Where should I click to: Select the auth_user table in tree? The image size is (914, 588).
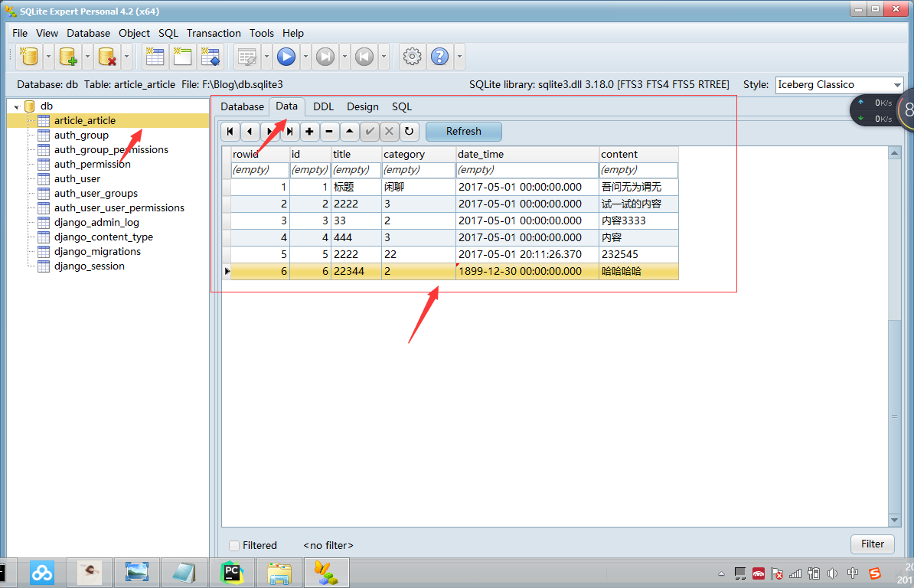(77, 179)
